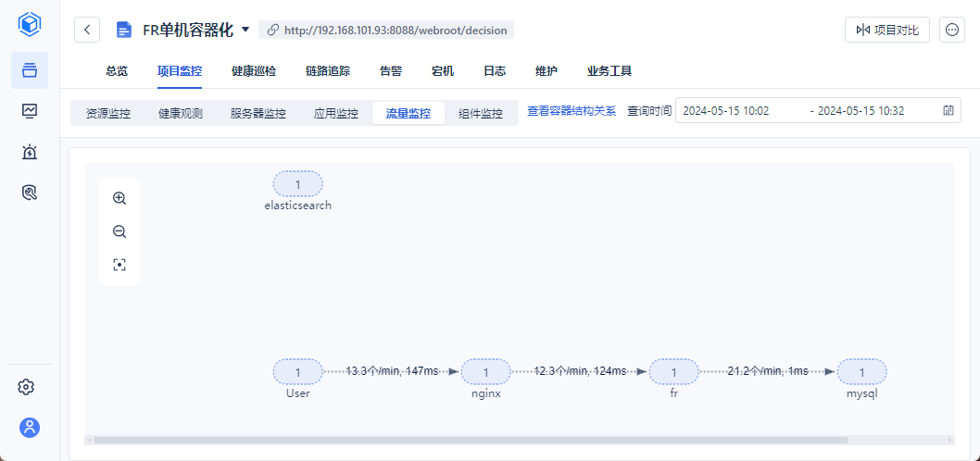This screenshot has height=461, width=980.
Task: Click edge label 21.2个/min, 1ms
Action: pyautogui.click(x=768, y=371)
